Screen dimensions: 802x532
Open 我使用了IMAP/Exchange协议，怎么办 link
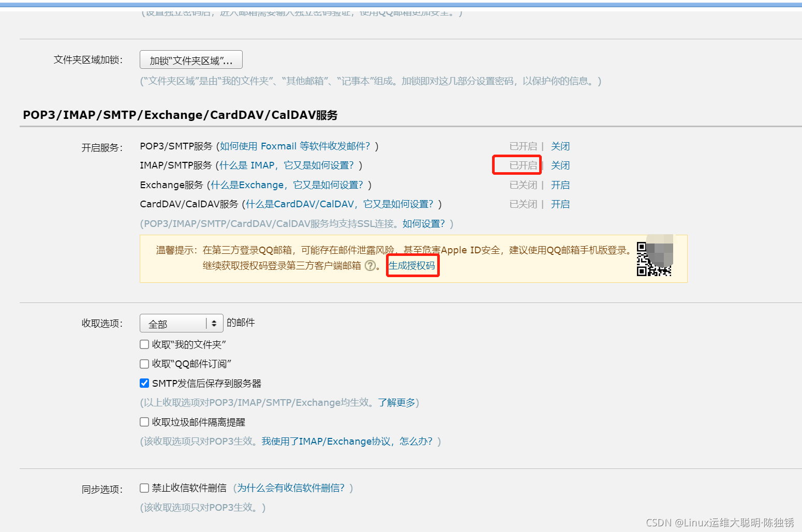[x=347, y=442]
